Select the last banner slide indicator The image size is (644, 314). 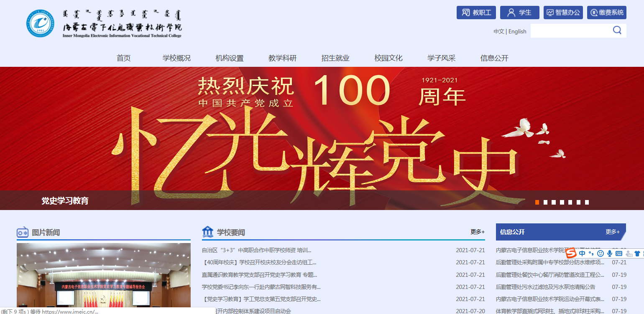(587, 203)
